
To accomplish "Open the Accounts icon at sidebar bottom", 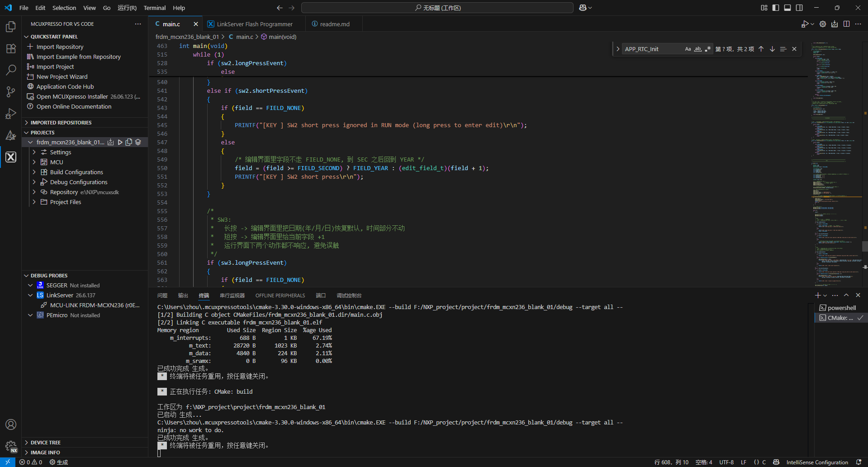I will coord(11,424).
